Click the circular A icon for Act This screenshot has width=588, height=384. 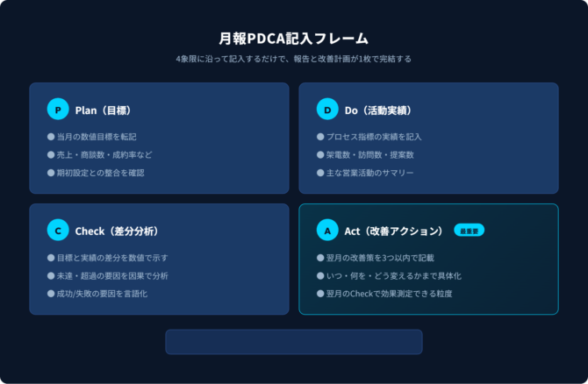[x=327, y=231]
